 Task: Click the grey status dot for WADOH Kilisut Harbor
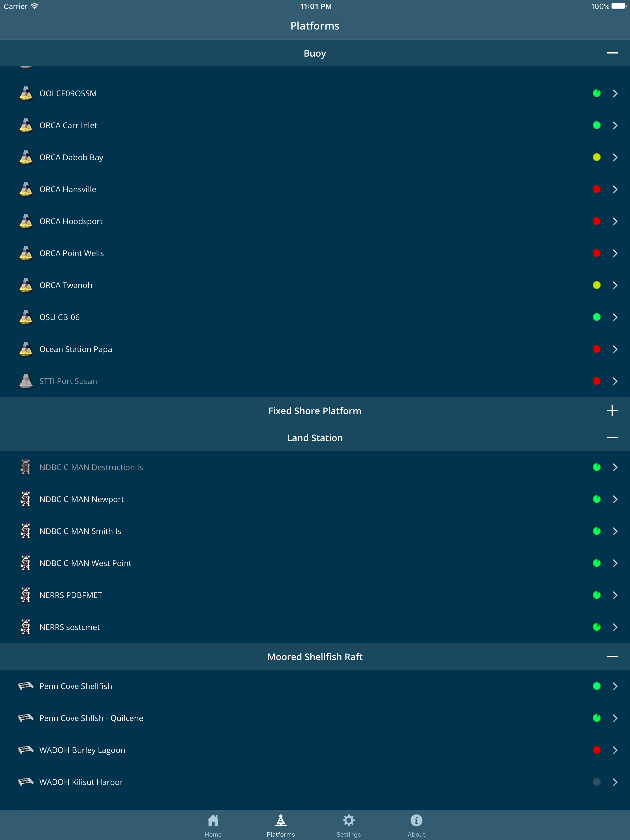pyautogui.click(x=596, y=782)
